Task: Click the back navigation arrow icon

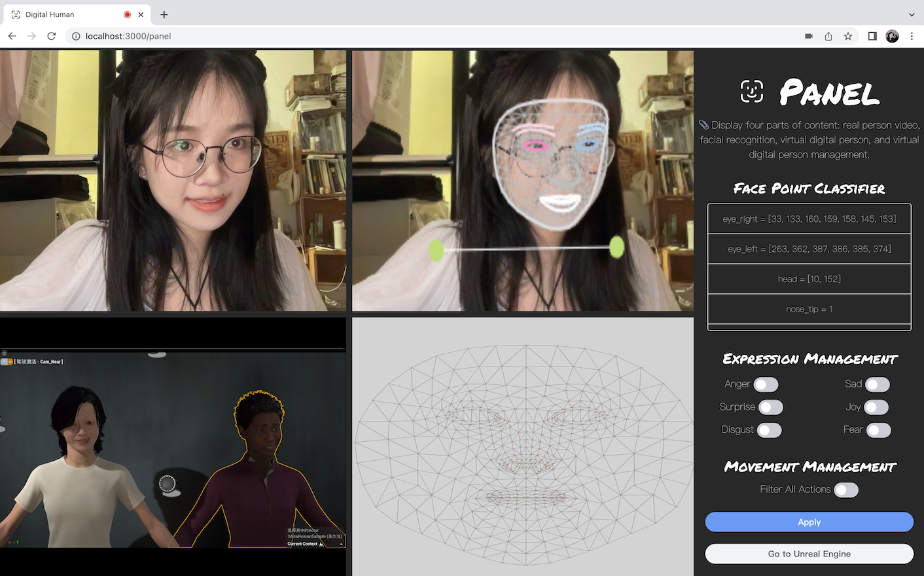Action: click(12, 36)
